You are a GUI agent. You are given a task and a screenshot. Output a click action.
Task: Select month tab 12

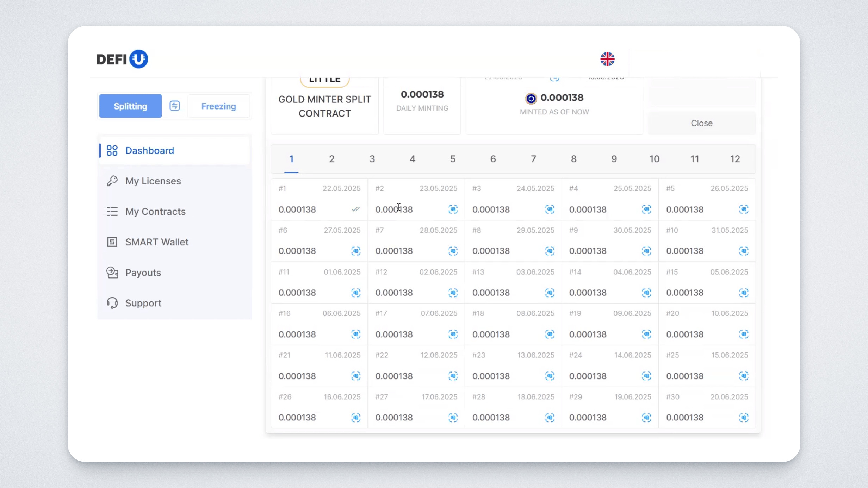(735, 159)
